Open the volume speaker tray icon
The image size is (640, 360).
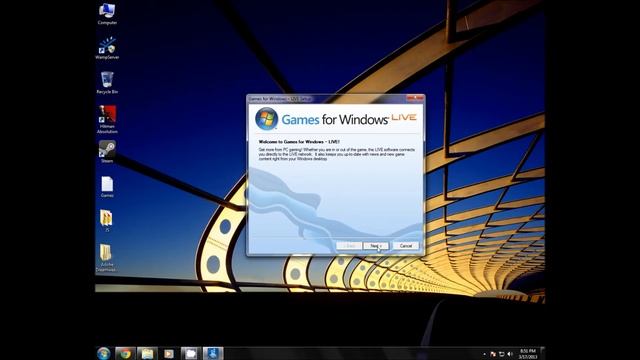point(510,354)
